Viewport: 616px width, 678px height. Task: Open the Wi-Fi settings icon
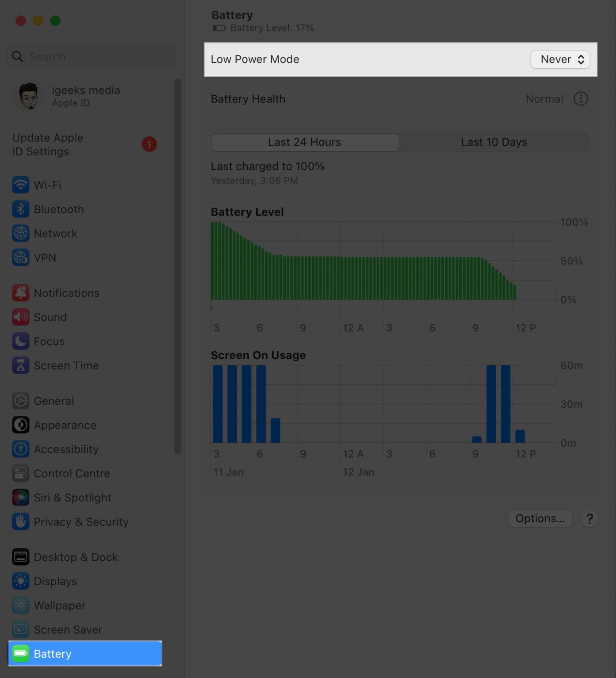[x=20, y=185]
